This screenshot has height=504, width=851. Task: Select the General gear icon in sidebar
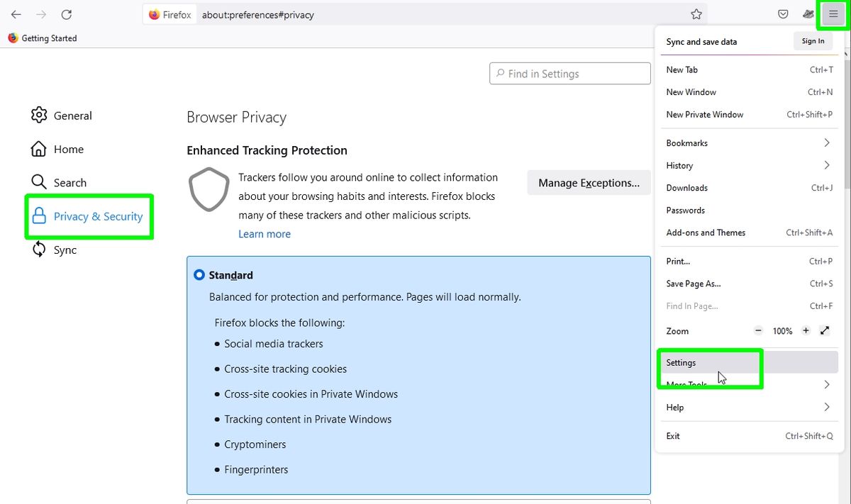tap(39, 115)
